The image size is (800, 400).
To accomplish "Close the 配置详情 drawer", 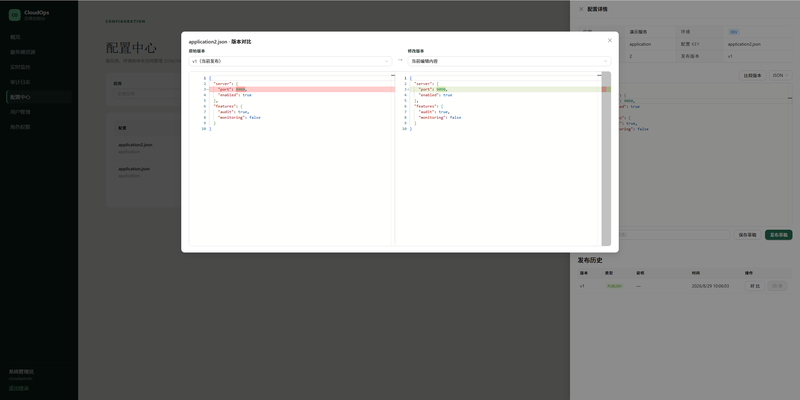I will [581, 9].
